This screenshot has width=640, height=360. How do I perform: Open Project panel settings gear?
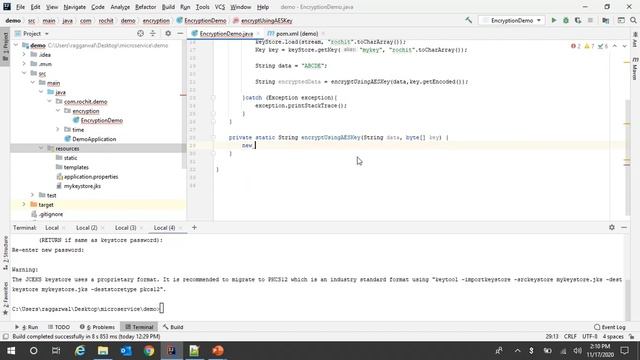pos(168,33)
